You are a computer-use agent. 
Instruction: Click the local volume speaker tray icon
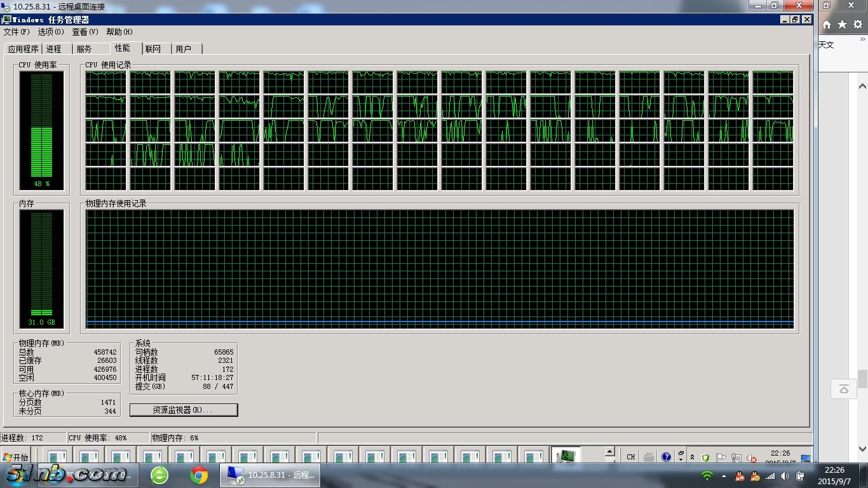point(785,476)
